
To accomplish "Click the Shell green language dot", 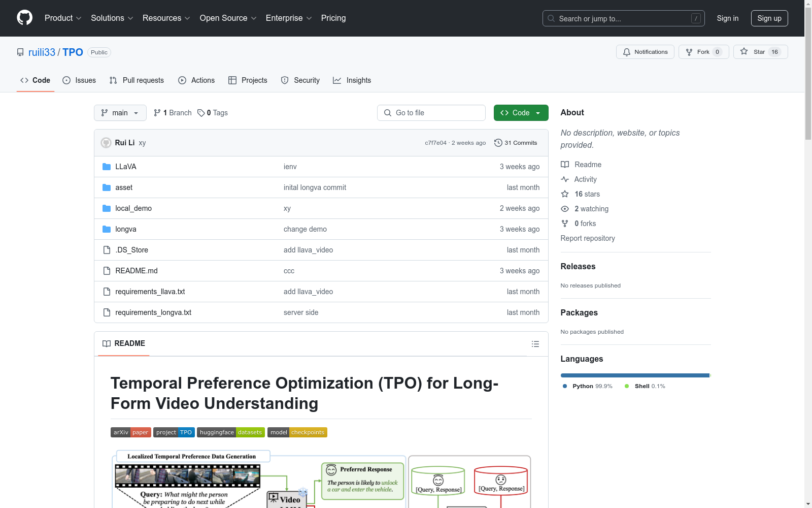I will click(x=627, y=386).
